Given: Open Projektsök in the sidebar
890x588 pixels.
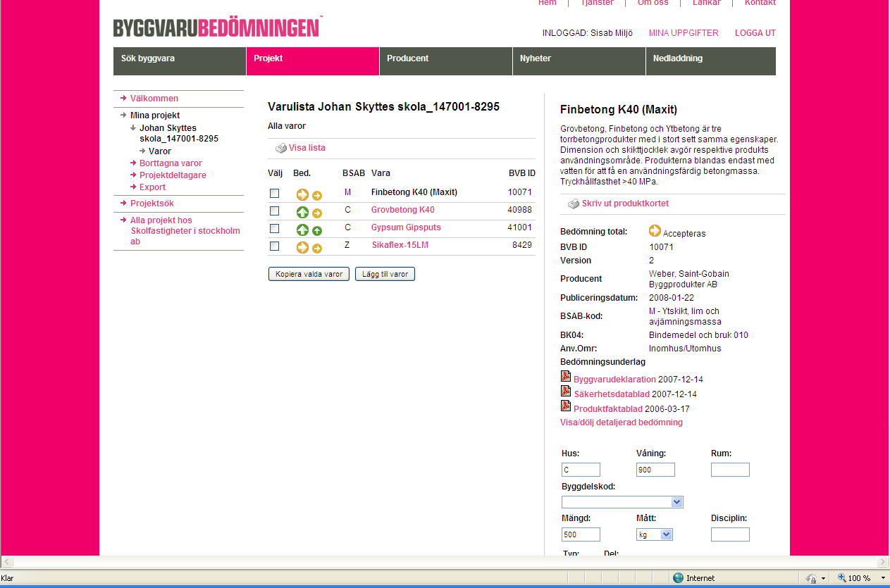Looking at the screenshot, I should click(152, 204).
